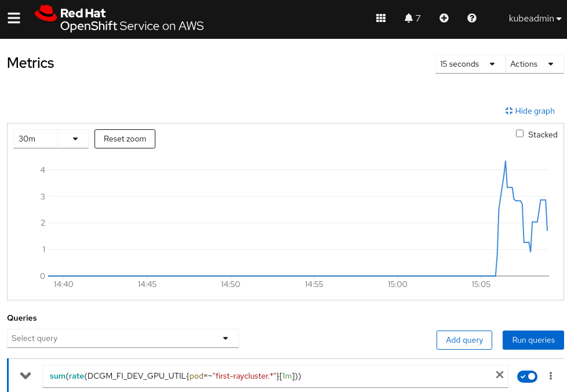Image resolution: width=567 pixels, height=392 pixels.
Task: Open the Select query dropdown
Action: [x=123, y=339]
